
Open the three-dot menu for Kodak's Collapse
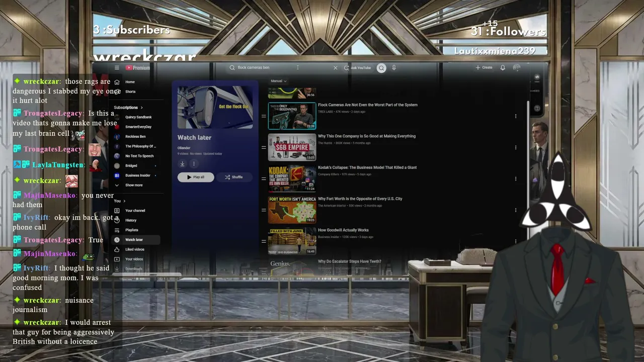[516, 178]
